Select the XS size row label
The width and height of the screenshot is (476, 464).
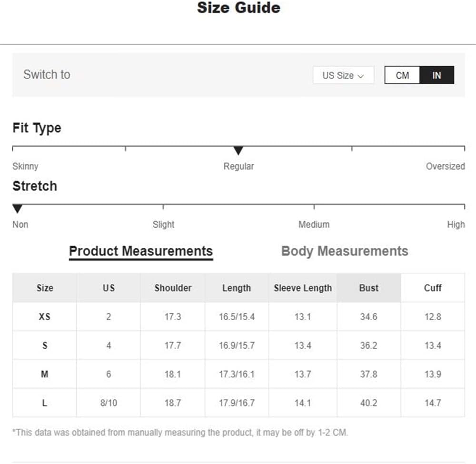[x=45, y=317]
